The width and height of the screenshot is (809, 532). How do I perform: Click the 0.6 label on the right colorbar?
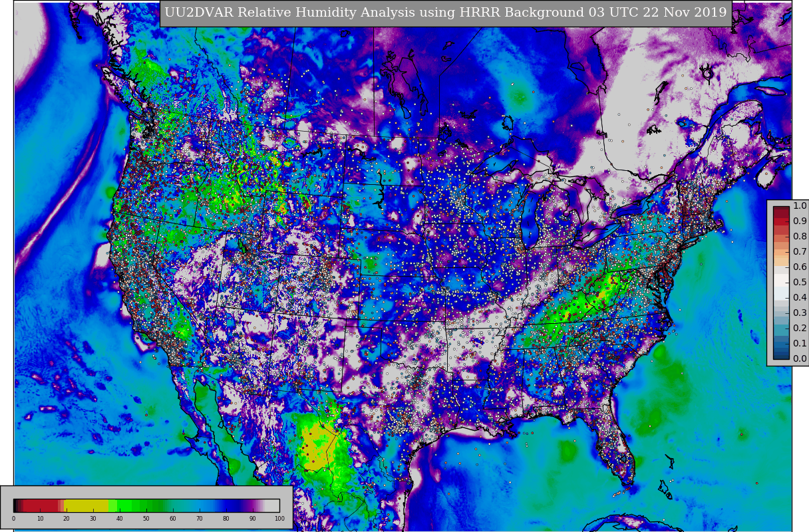point(800,267)
